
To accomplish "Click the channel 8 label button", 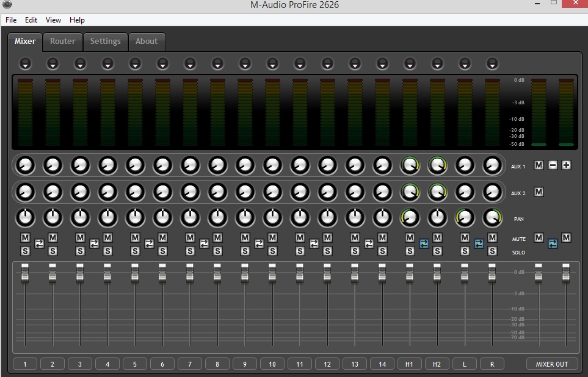I will click(217, 364).
